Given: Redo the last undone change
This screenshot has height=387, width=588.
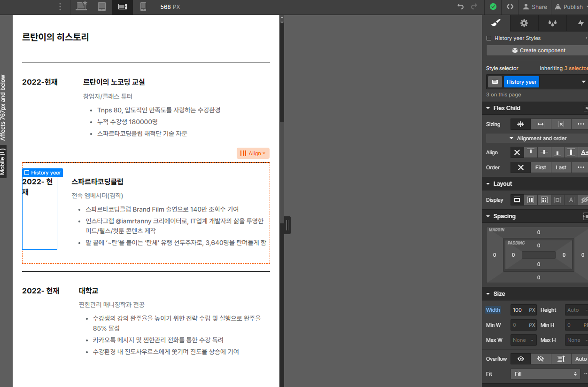Looking at the screenshot, I should tap(474, 7).
